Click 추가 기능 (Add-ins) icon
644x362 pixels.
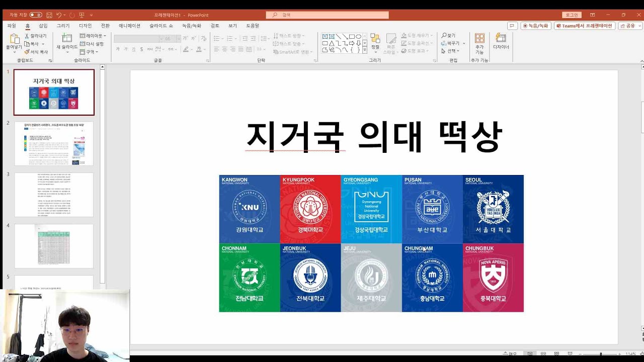(x=479, y=39)
